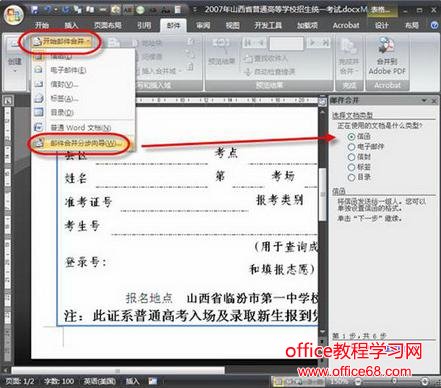Click the previous record arrow button
441x388 pixels.
(x=260, y=43)
